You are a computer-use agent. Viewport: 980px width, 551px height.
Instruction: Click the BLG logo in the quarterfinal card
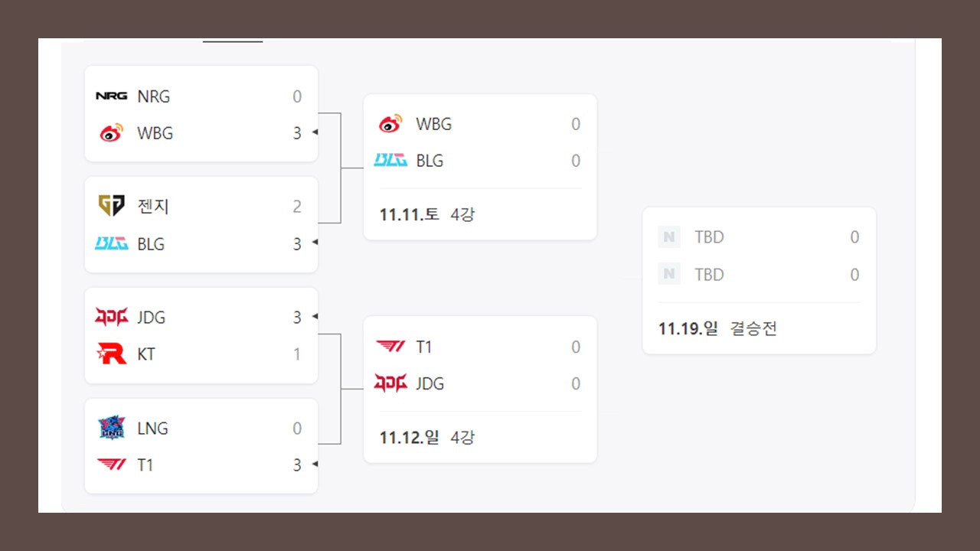(x=111, y=243)
